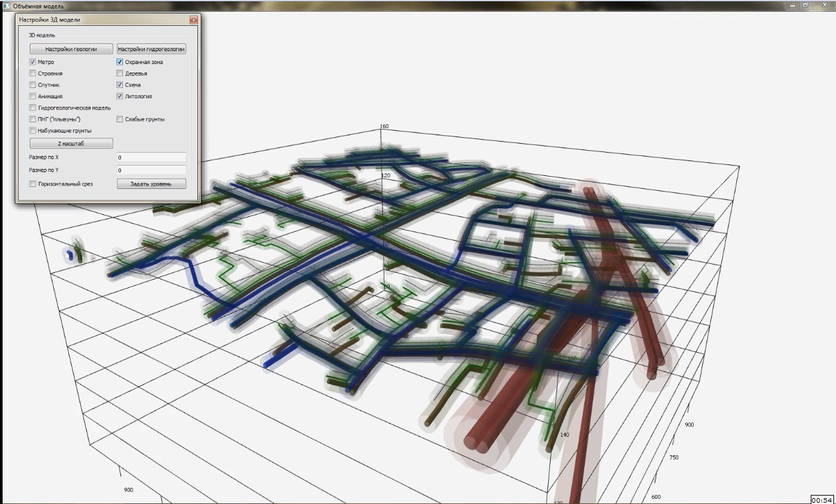Click the 3D модель group label
836x504 pixels.
42,35
